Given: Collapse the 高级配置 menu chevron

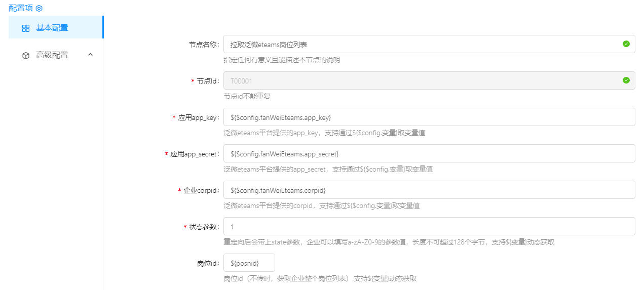Looking at the screenshot, I should click(90, 55).
